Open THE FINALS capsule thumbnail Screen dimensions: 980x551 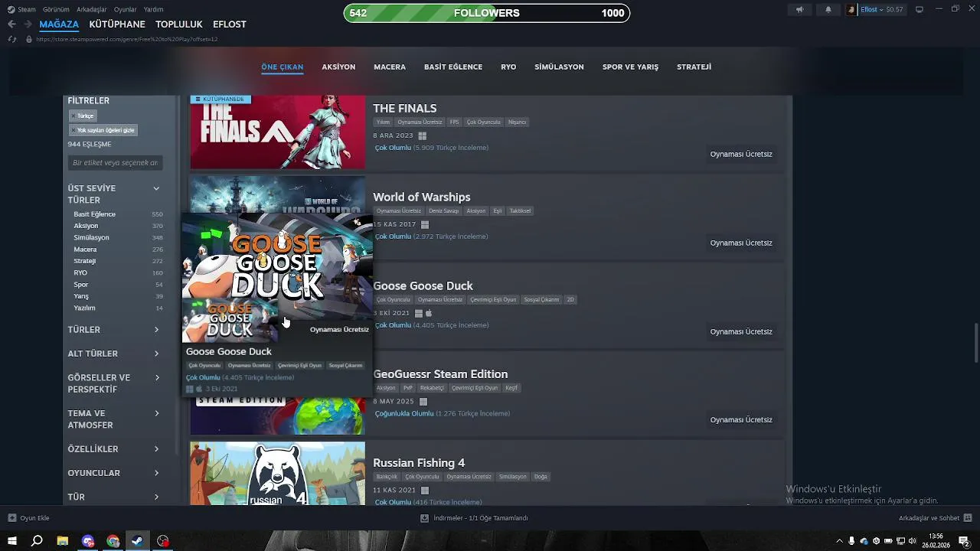pos(277,132)
